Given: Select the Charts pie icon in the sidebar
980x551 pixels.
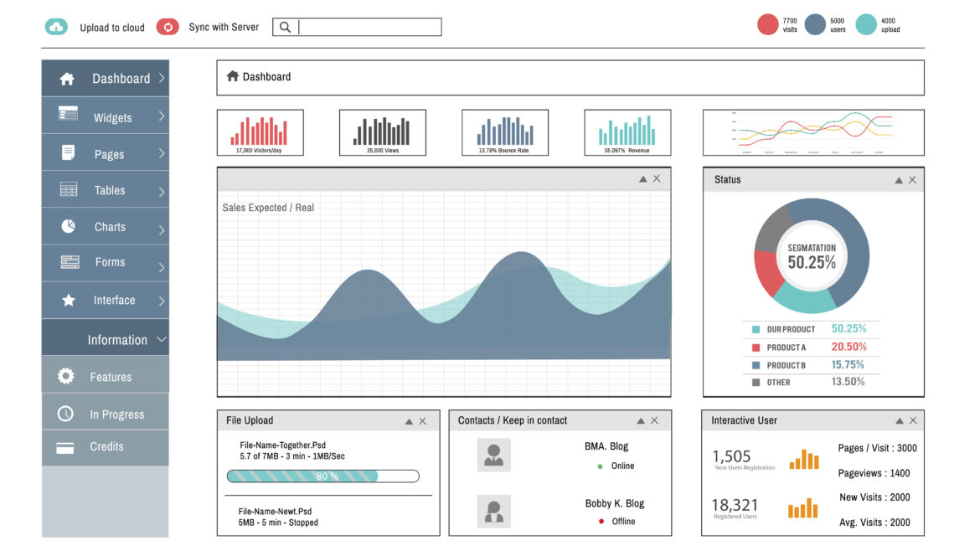Looking at the screenshot, I should point(70,226).
